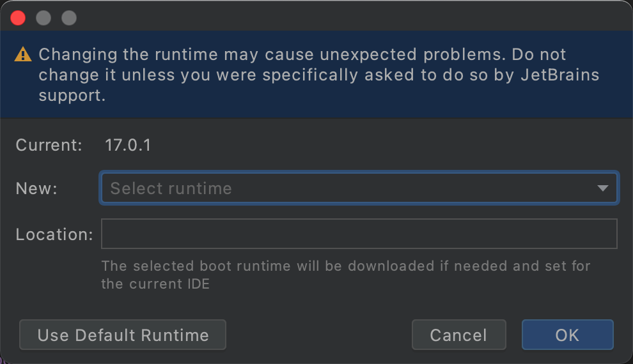Viewport: 633px width, 364px height.
Task: Click the Location label
Action: pos(54,234)
